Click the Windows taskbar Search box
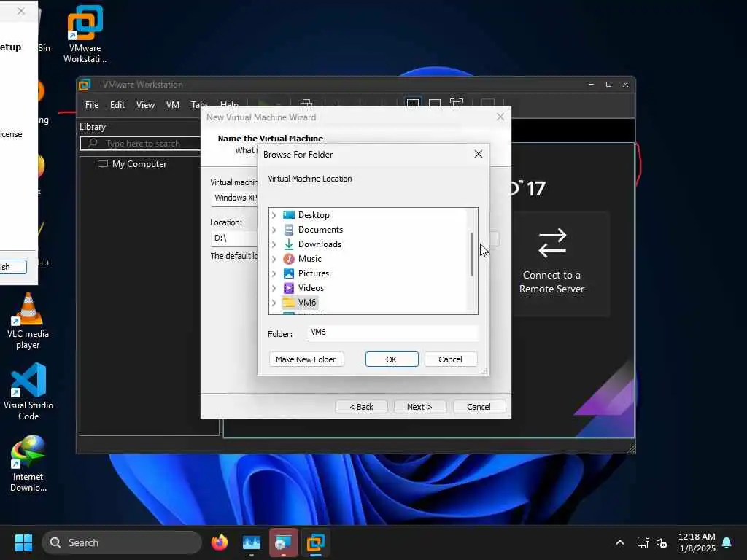The height and width of the screenshot is (560, 747). click(122, 542)
